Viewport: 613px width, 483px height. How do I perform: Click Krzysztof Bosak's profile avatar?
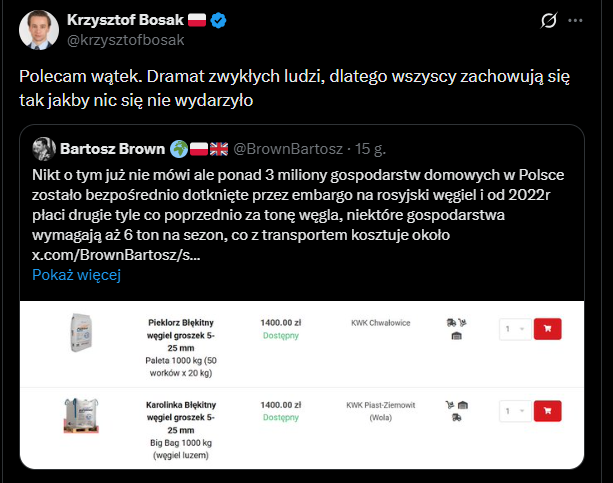click(37, 30)
